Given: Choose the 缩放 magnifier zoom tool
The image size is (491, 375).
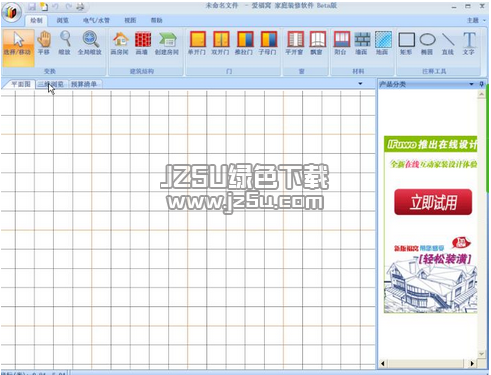Looking at the screenshot, I should 65,43.
